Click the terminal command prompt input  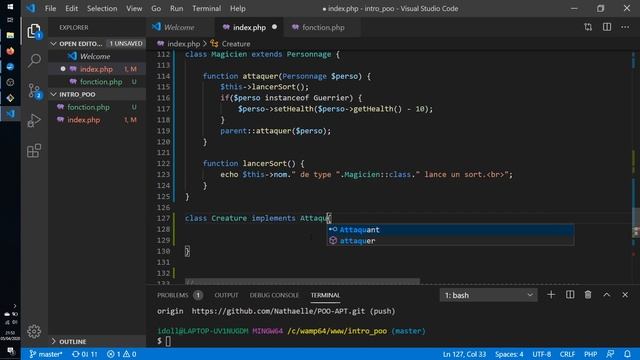[168, 341]
